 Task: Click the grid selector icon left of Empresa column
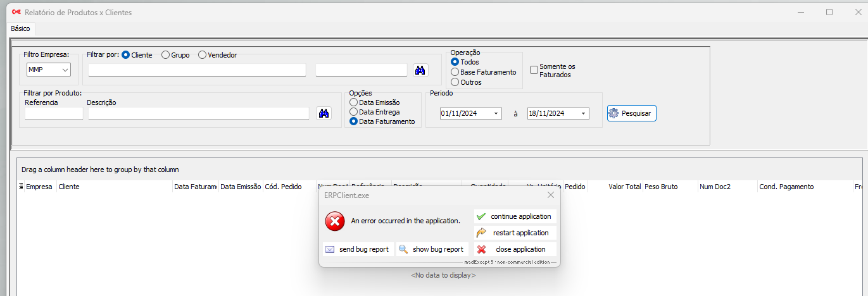click(21, 187)
